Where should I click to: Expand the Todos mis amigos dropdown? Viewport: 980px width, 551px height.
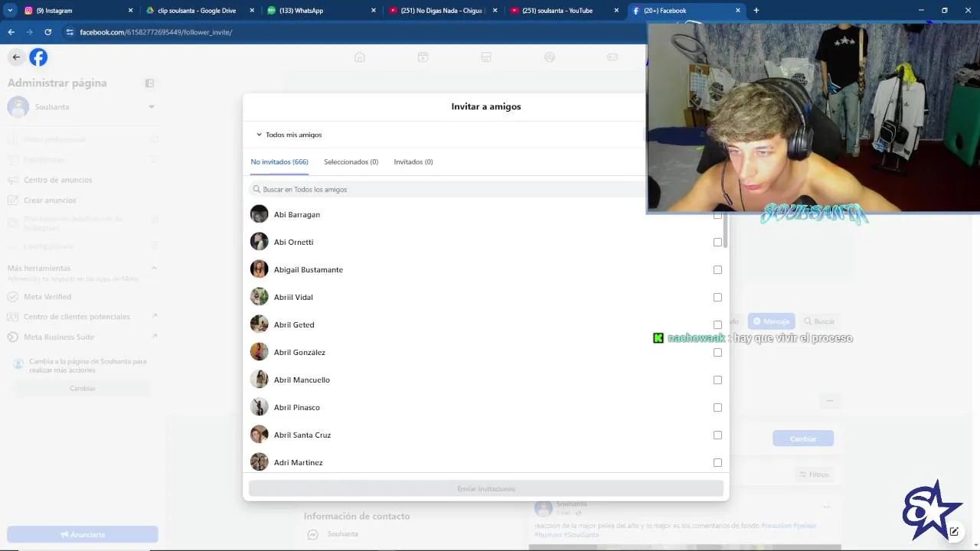(289, 135)
